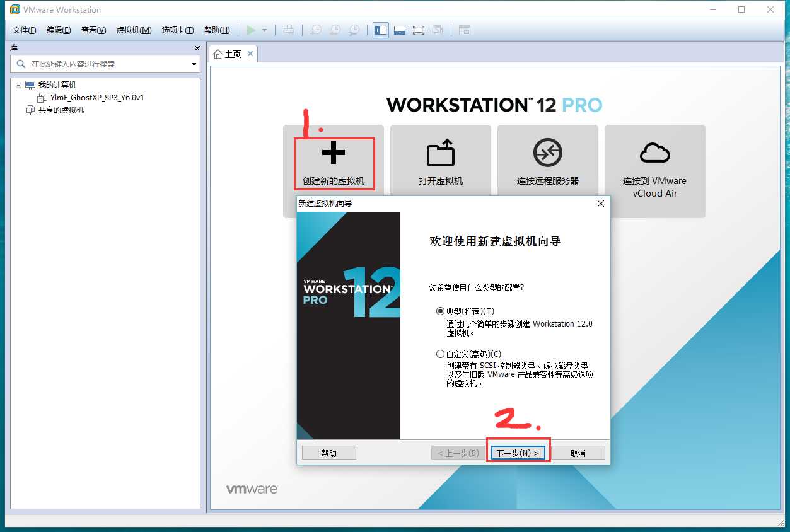Click the revert snapshot toolbar icon
Image resolution: width=790 pixels, height=532 pixels.
point(335,30)
